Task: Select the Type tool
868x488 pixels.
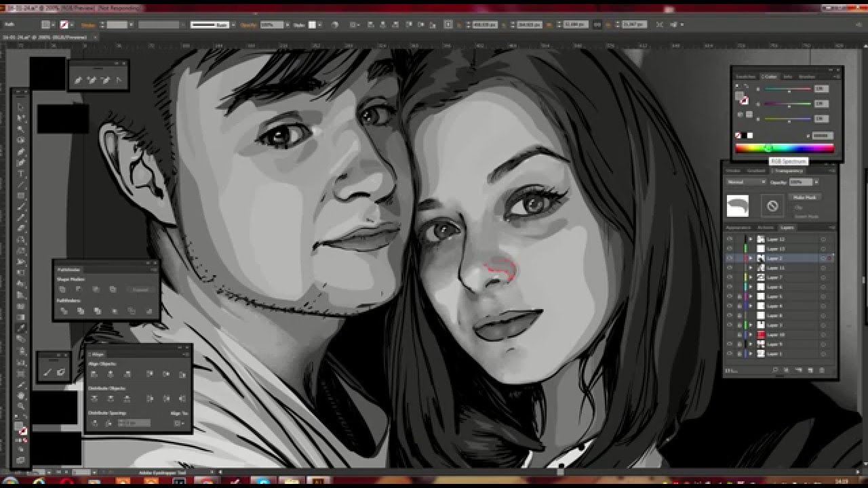Action: click(x=21, y=174)
